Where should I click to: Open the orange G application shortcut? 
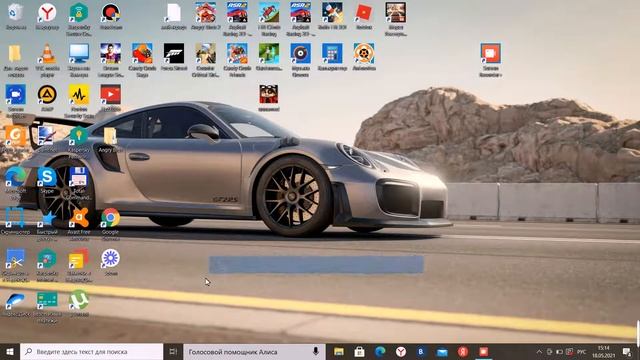[16, 136]
